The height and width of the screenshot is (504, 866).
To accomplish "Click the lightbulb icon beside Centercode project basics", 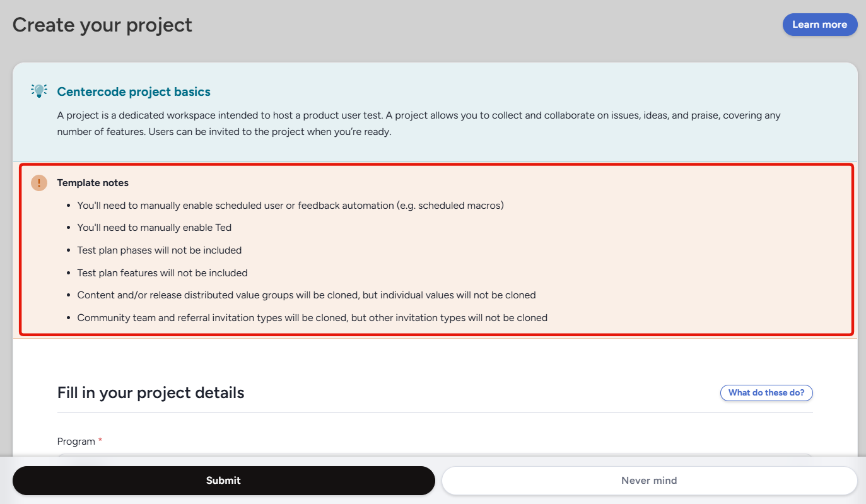I will [39, 91].
